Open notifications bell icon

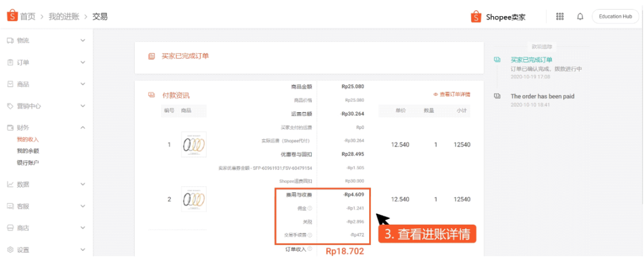pyautogui.click(x=580, y=17)
